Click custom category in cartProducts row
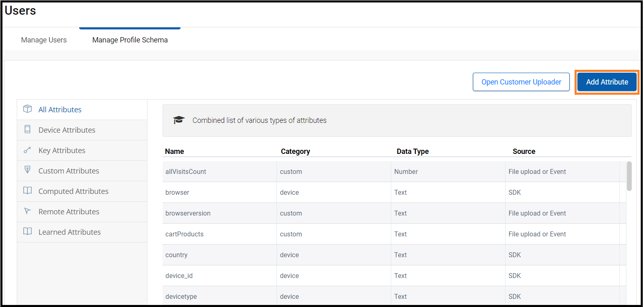 (291, 234)
